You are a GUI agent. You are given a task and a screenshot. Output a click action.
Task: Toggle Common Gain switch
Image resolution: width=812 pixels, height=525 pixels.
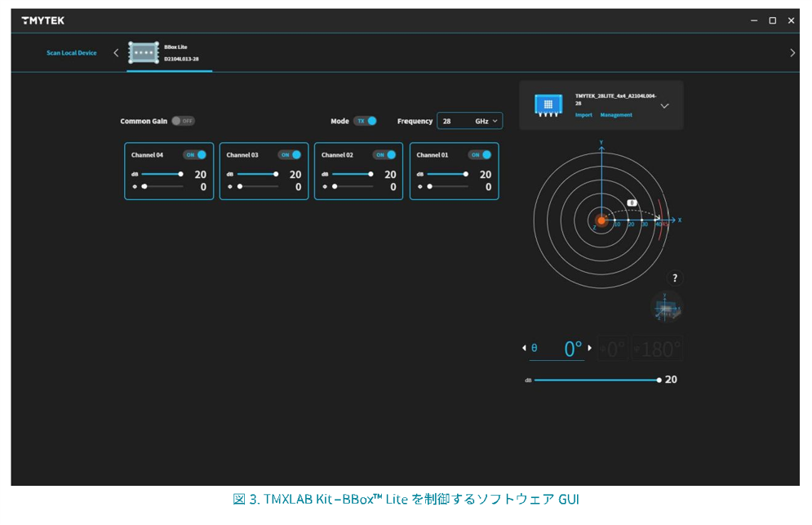pyautogui.click(x=183, y=121)
